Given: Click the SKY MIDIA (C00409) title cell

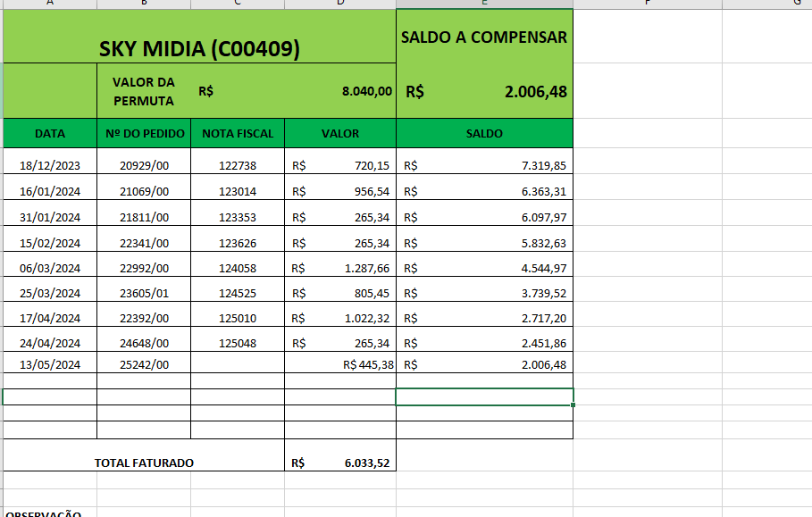Looking at the screenshot, I should [x=198, y=49].
